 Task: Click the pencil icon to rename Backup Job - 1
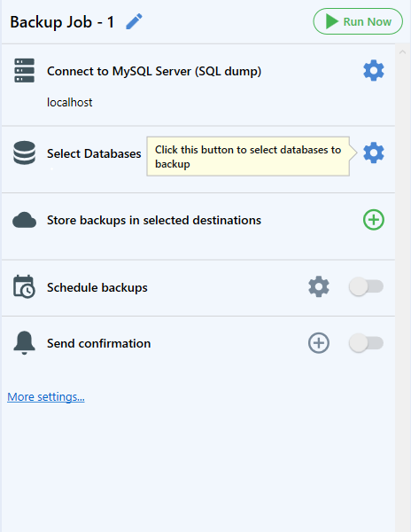[x=134, y=21]
